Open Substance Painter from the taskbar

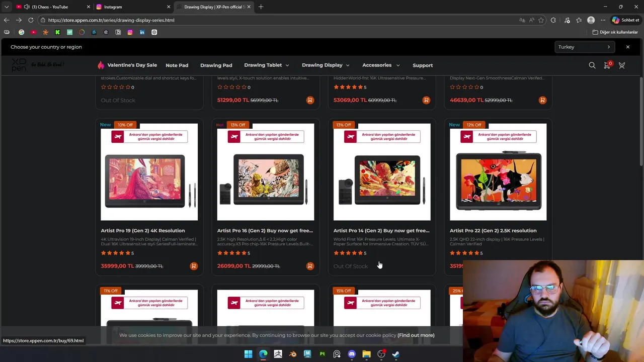pyautogui.click(x=323, y=354)
